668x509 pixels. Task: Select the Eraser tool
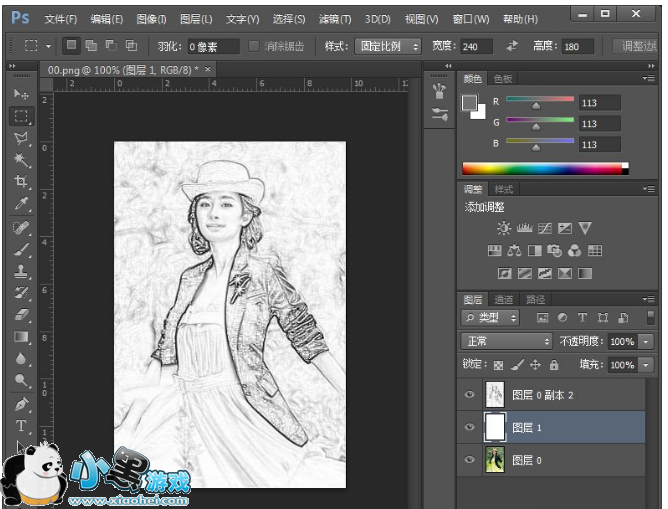click(x=21, y=315)
